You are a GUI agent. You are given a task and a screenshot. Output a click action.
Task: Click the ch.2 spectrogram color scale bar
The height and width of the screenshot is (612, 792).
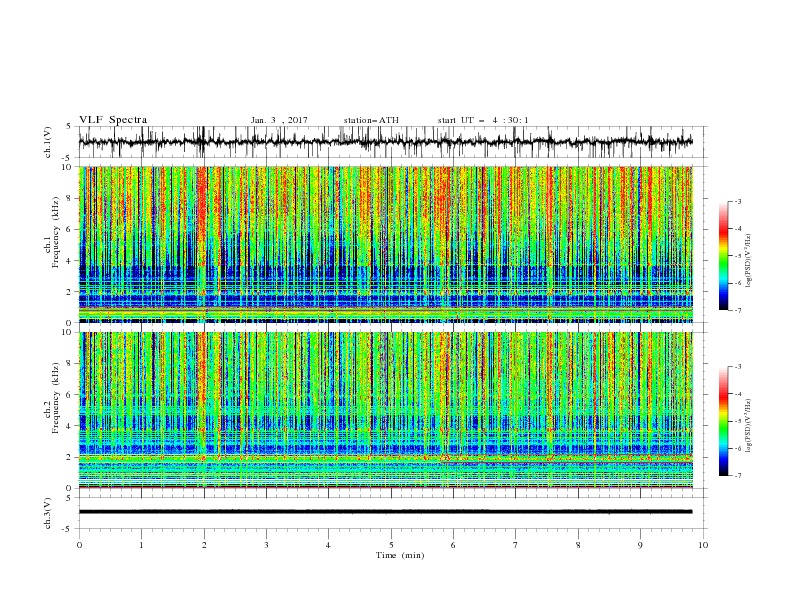coord(723,421)
